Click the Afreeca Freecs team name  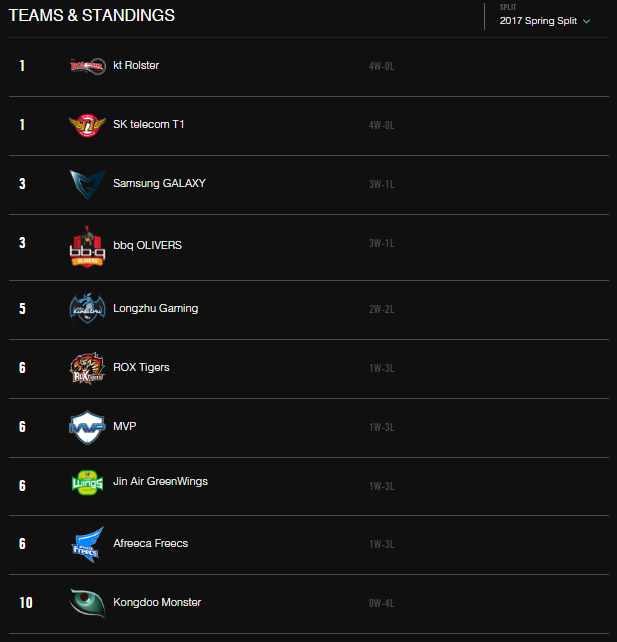coord(151,543)
